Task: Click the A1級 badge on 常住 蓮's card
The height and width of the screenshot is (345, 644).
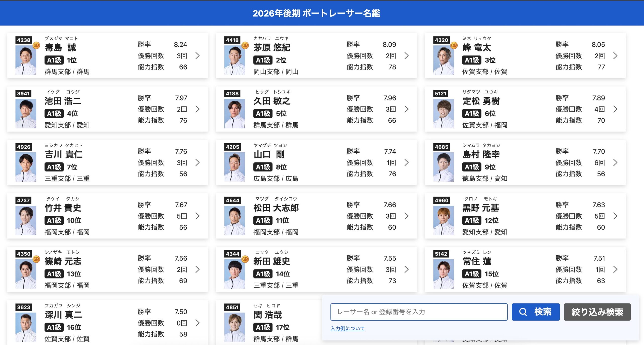Action: (x=472, y=274)
